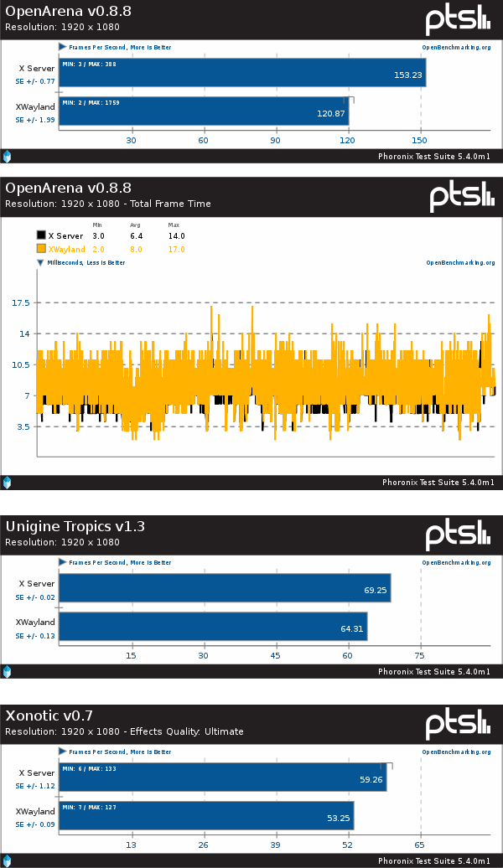
Task: Click the XWayland bar showing 120.87
Action: pos(203,111)
